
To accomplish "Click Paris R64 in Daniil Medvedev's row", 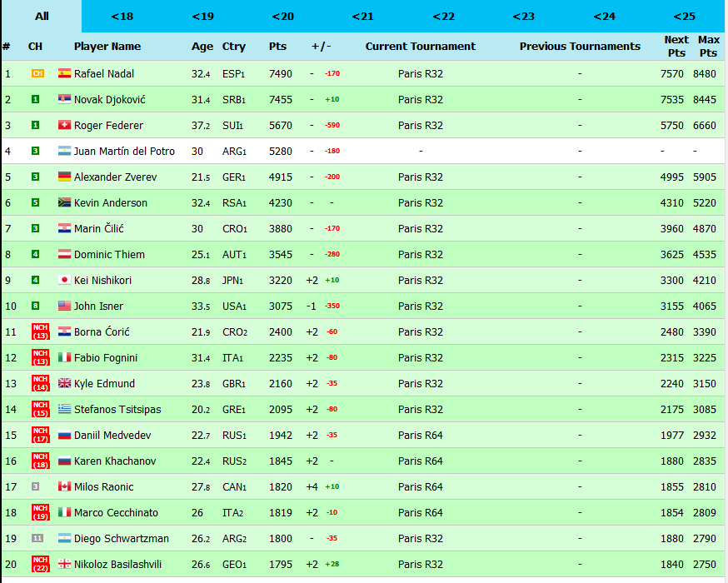I will tap(421, 435).
